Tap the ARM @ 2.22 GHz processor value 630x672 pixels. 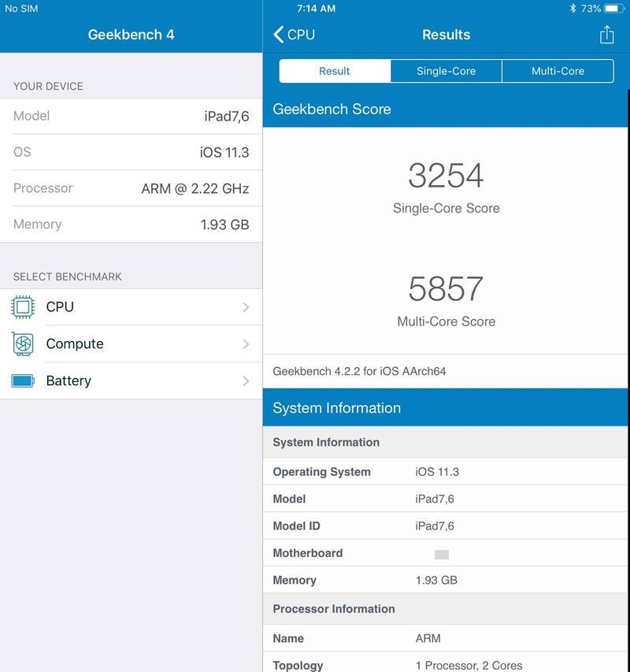point(195,188)
